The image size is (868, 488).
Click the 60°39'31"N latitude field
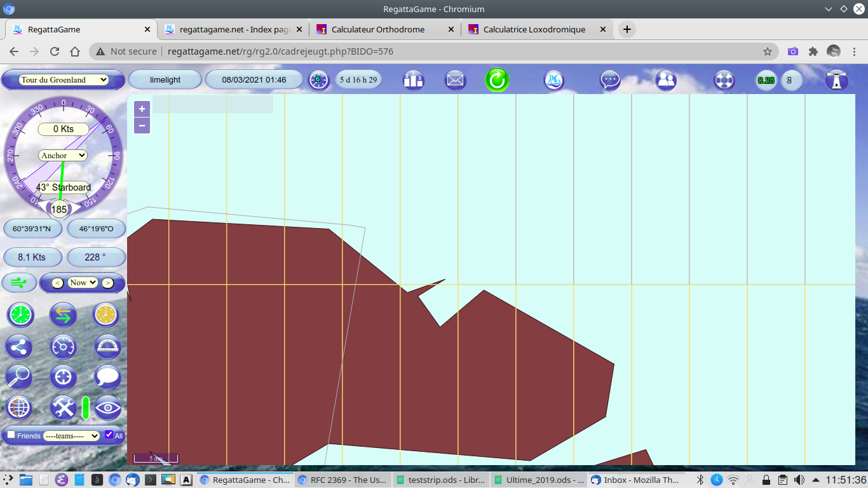[32, 229]
